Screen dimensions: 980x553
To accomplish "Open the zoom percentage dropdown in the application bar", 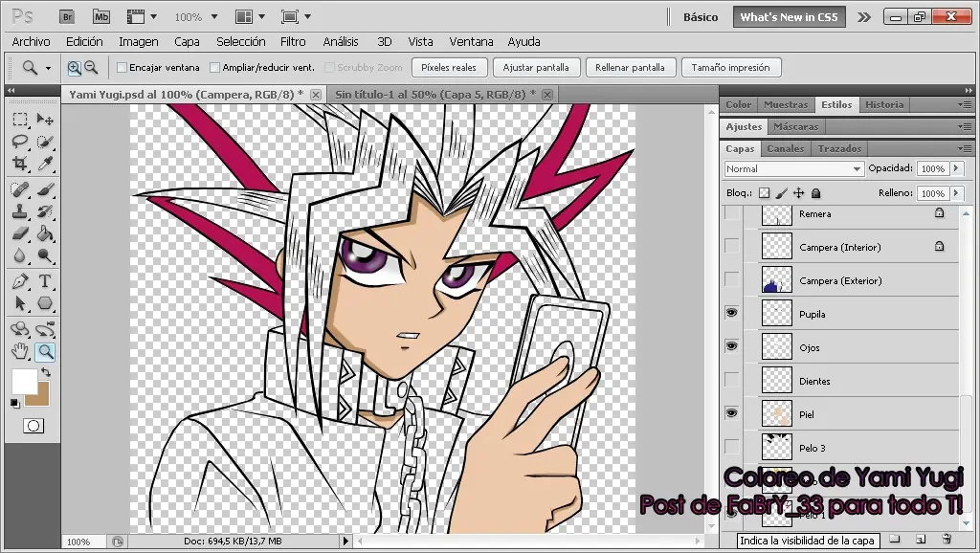I will (x=212, y=16).
